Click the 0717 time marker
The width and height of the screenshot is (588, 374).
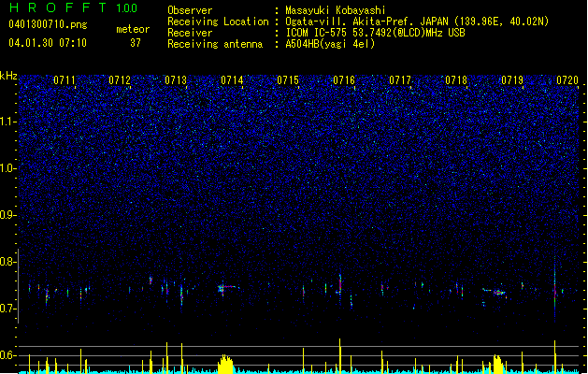pos(400,80)
